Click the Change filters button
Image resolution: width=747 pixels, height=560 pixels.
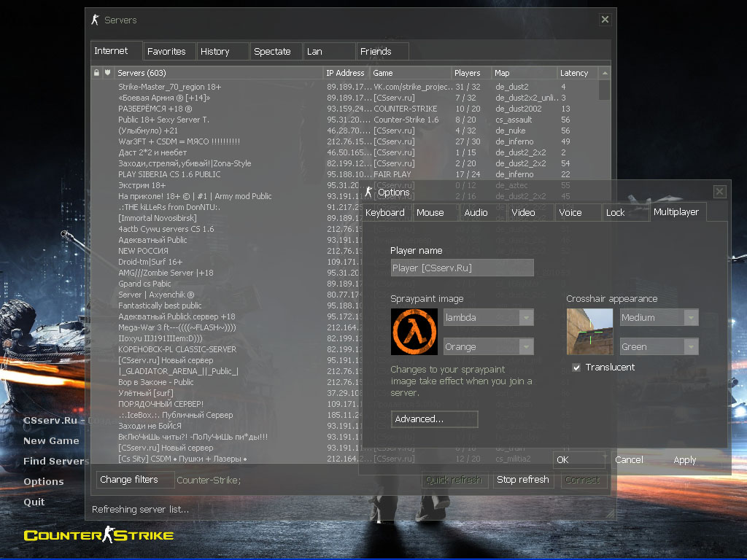point(135,480)
